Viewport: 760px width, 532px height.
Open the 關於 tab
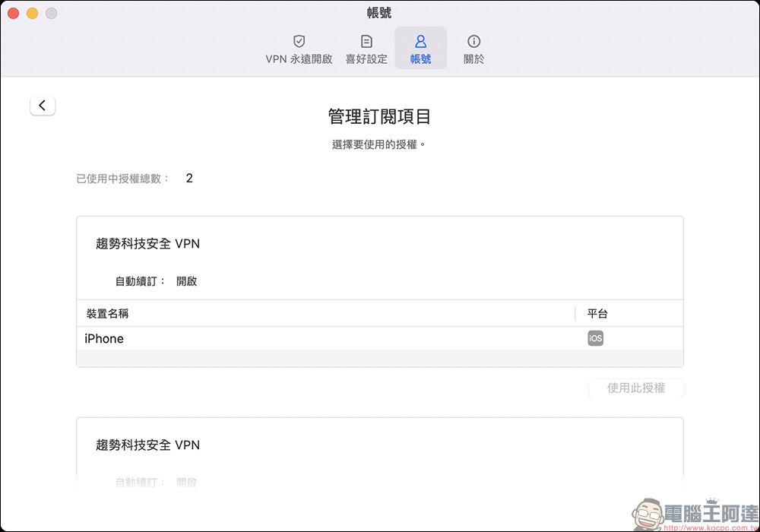click(x=473, y=49)
